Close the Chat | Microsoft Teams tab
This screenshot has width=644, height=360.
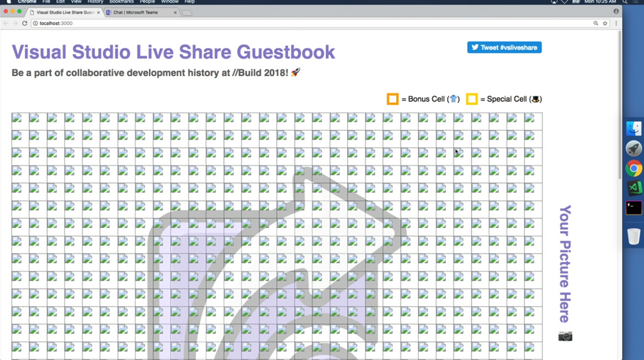[x=175, y=13]
